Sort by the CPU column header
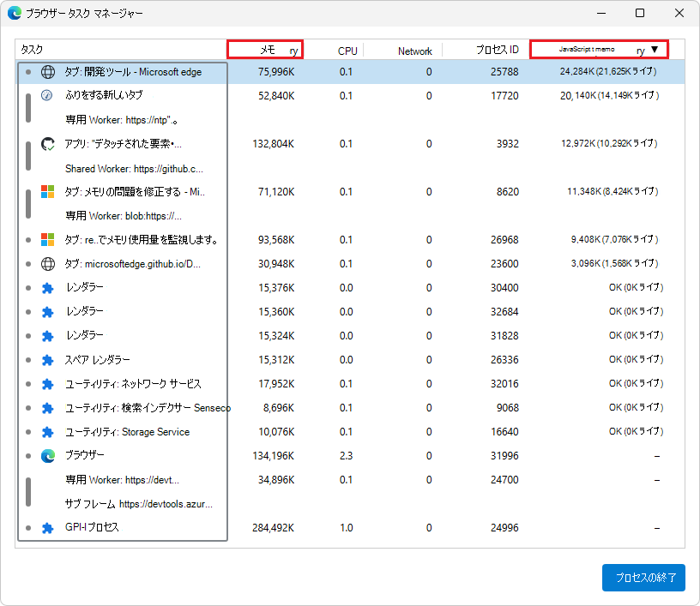Viewport: 700px width, 606px height. click(347, 51)
